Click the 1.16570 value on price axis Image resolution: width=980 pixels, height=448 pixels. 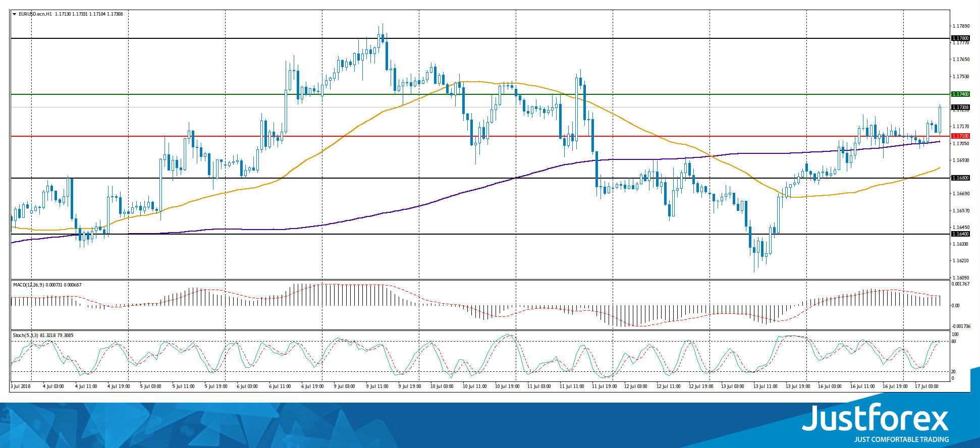tap(960, 211)
